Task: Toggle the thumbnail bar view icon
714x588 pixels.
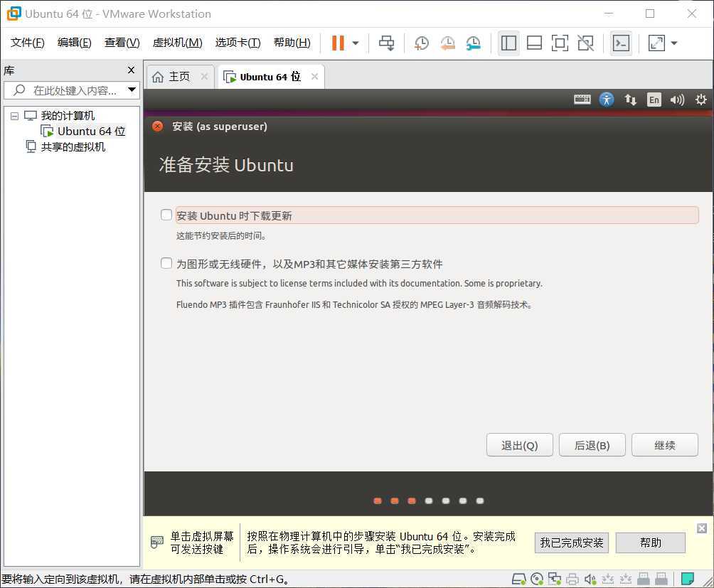Action: [x=534, y=43]
